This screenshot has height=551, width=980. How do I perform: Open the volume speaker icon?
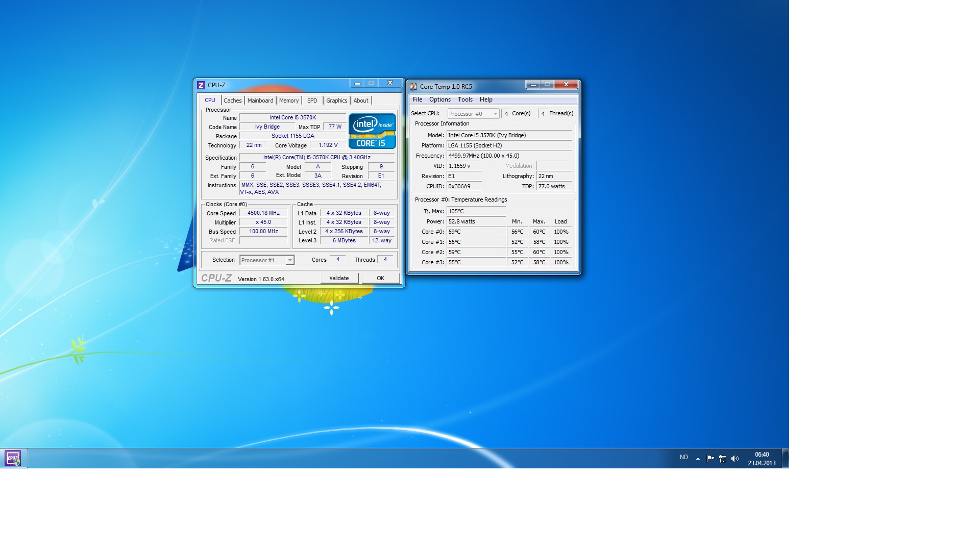735,459
